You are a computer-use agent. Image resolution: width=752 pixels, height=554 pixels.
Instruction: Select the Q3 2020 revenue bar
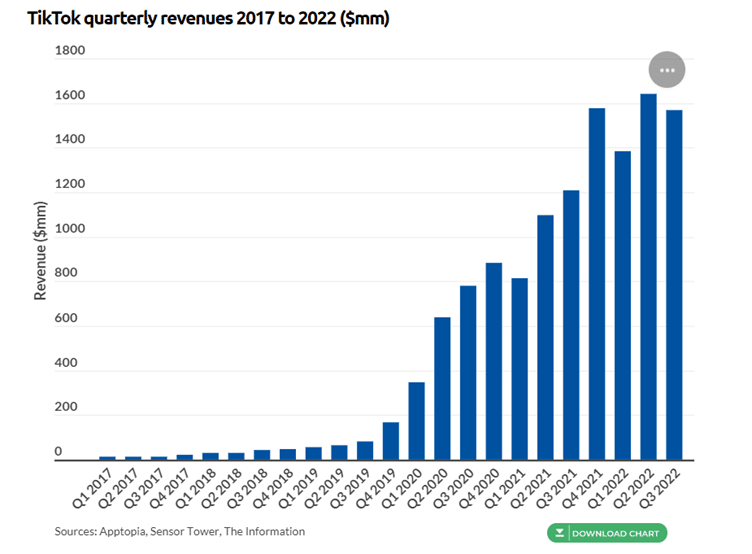point(468,373)
